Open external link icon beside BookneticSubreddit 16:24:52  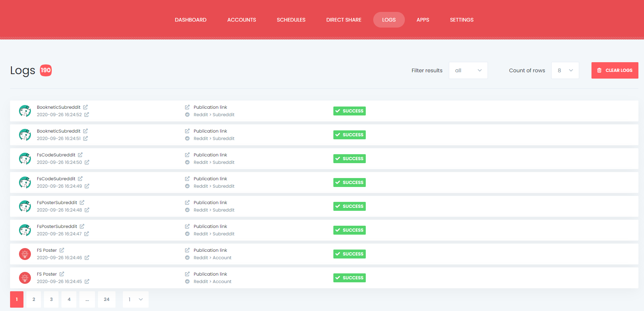[85, 107]
